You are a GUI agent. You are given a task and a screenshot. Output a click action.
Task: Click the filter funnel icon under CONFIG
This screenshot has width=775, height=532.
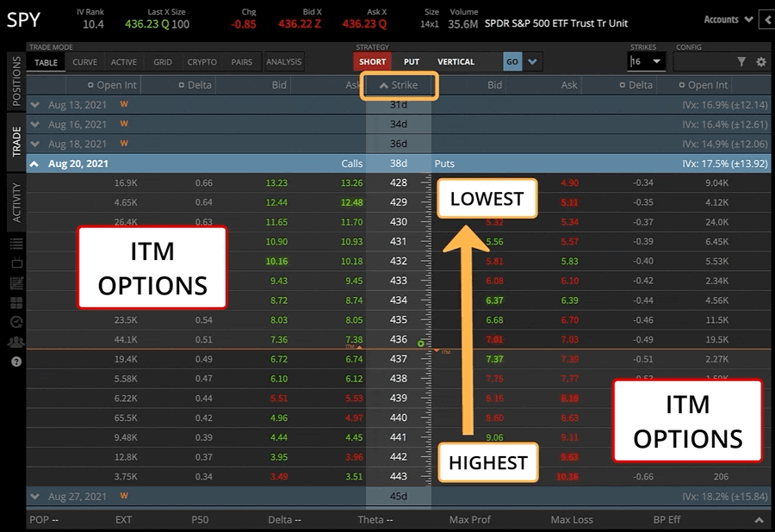tap(742, 61)
